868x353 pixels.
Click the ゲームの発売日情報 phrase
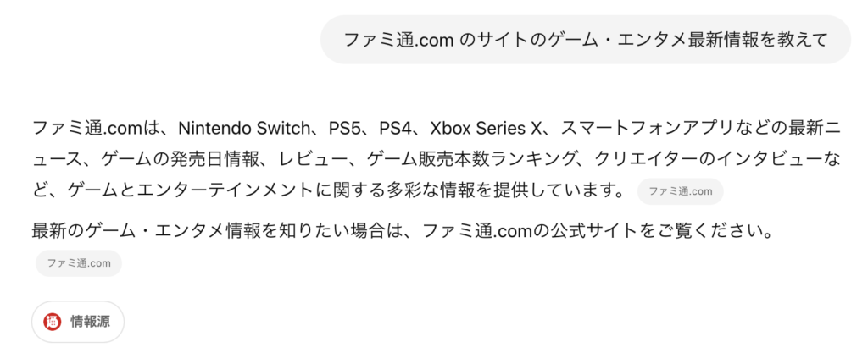click(180, 160)
